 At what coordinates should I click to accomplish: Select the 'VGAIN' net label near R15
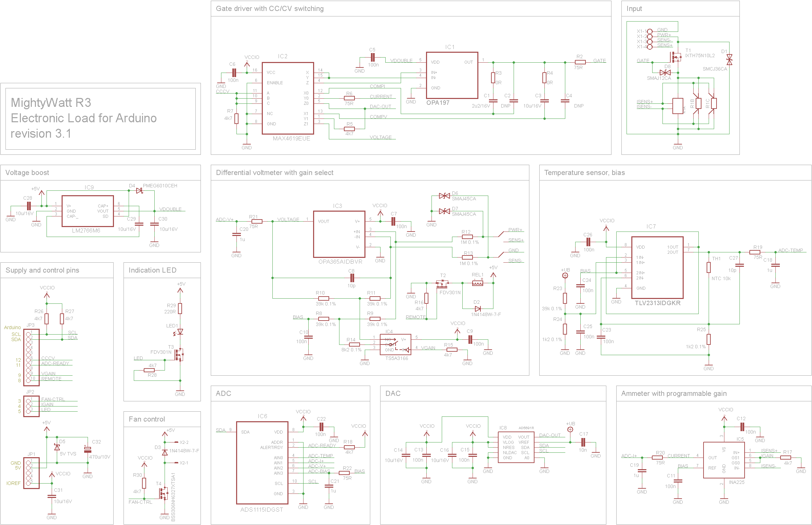428,348
